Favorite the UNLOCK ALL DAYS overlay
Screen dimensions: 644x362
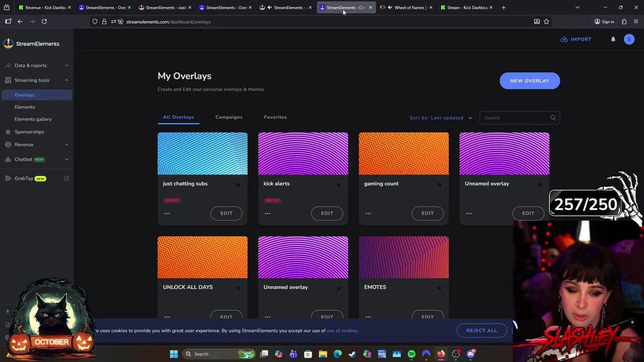point(238,288)
